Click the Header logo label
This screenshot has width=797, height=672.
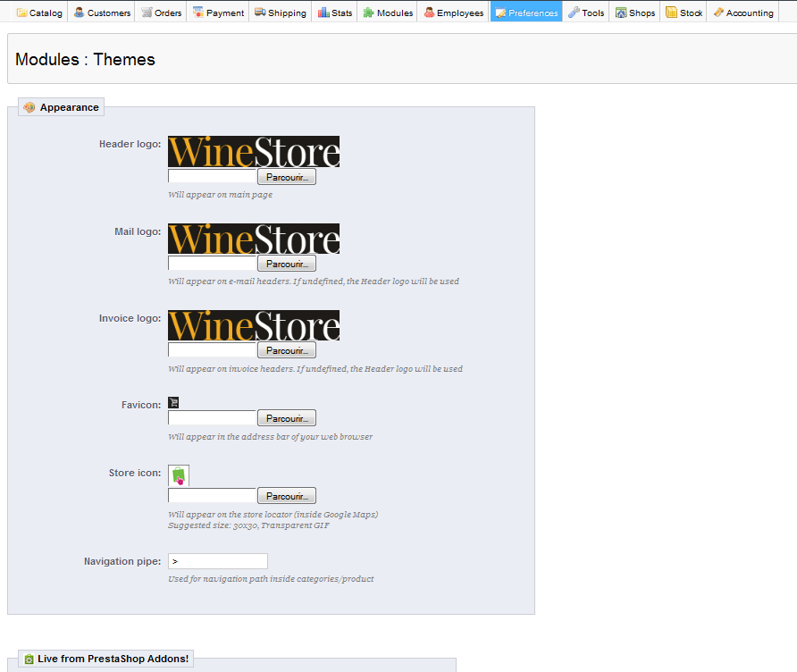(x=130, y=144)
